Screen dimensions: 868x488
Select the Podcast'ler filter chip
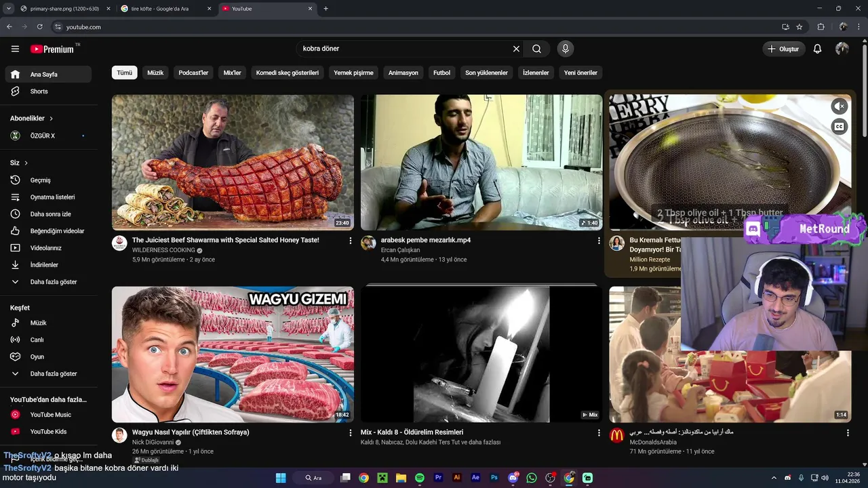pyautogui.click(x=193, y=73)
